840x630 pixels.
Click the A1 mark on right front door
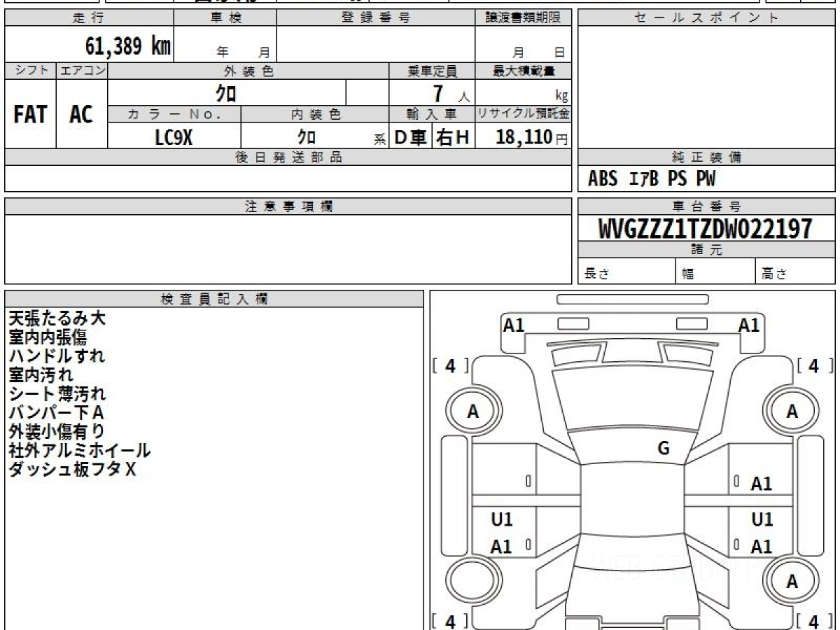[x=762, y=484]
